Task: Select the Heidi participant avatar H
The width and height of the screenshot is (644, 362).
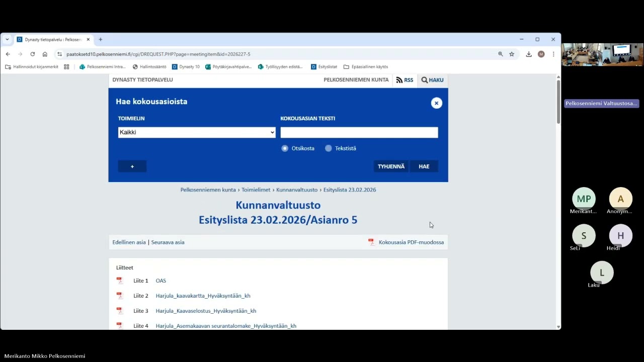Action: click(x=621, y=236)
